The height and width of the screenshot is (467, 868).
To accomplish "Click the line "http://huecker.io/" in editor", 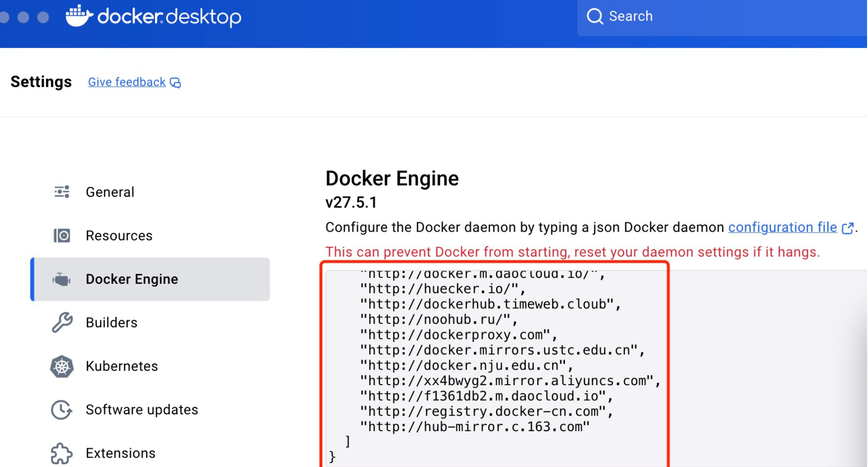I will pyautogui.click(x=443, y=289).
